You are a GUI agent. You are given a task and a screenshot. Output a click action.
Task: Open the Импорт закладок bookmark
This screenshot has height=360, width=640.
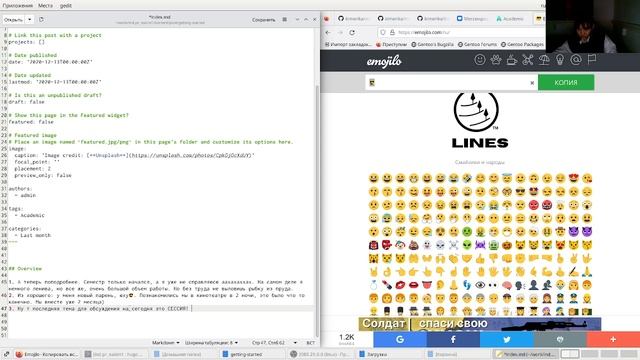(x=348, y=44)
